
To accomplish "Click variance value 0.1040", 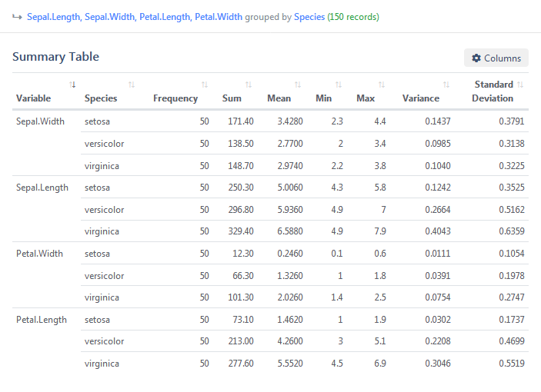I will coord(437,166).
